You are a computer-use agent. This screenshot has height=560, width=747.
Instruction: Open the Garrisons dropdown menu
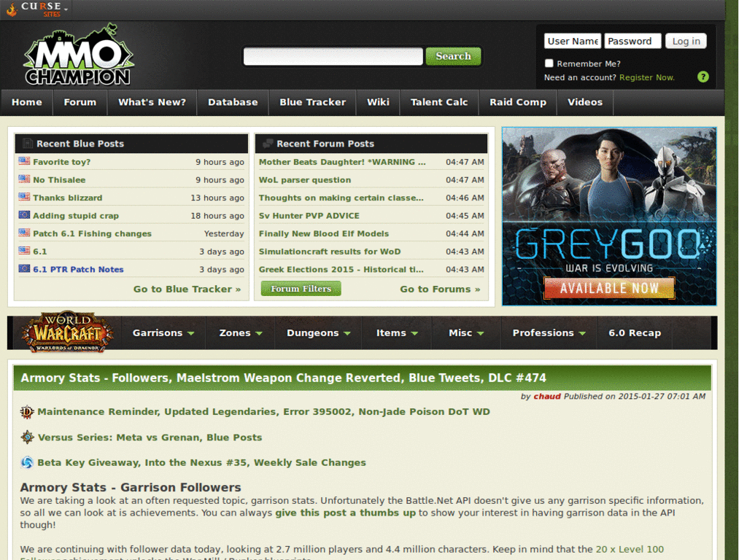162,332
